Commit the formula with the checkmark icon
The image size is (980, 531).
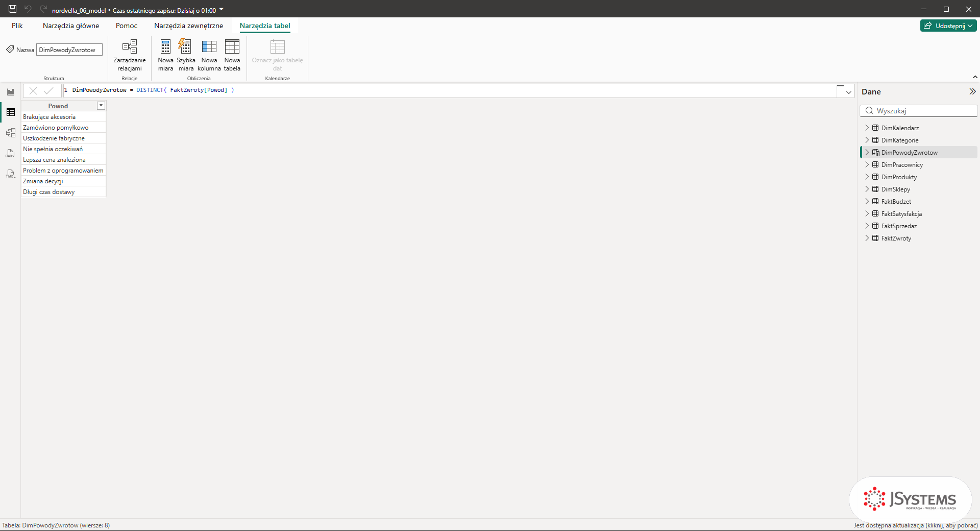[48, 91]
